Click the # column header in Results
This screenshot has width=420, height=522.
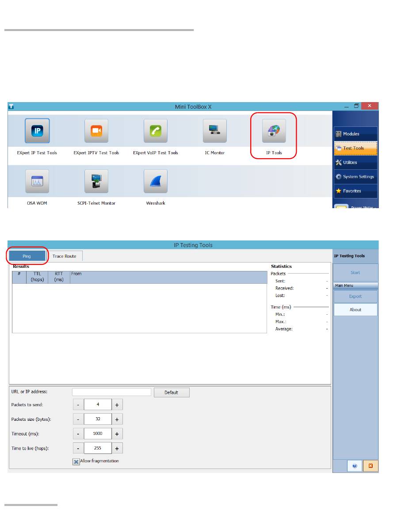click(19, 277)
